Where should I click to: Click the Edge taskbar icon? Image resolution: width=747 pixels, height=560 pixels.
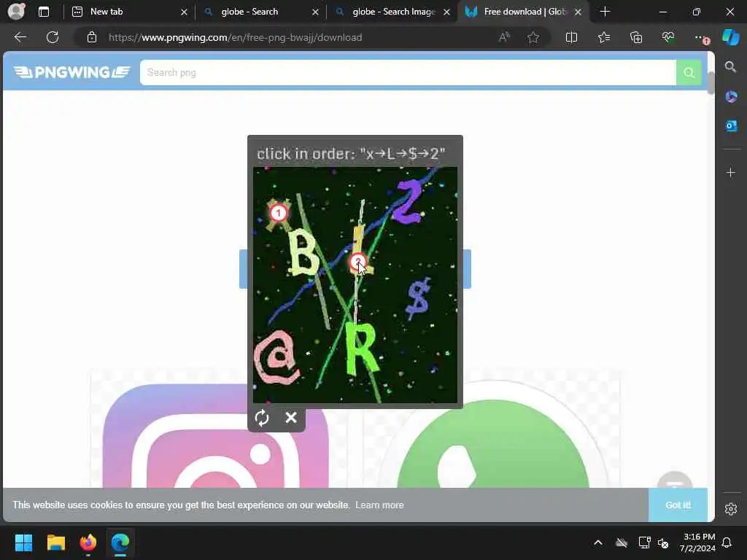click(120, 542)
